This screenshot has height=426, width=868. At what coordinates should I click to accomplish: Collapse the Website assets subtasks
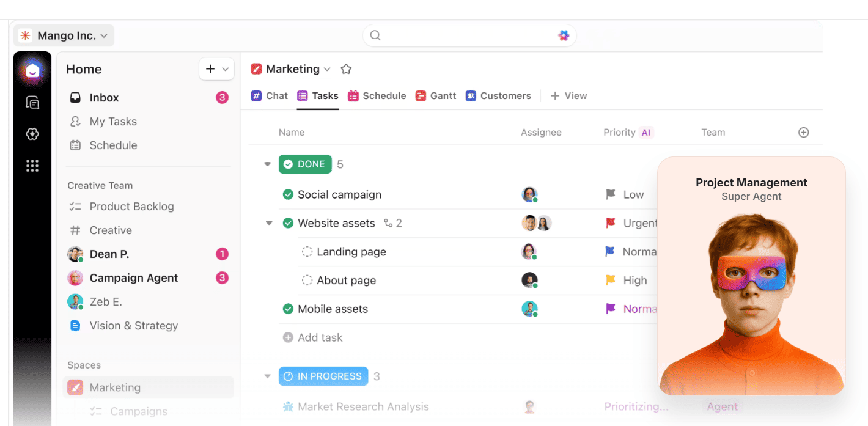[x=268, y=223]
